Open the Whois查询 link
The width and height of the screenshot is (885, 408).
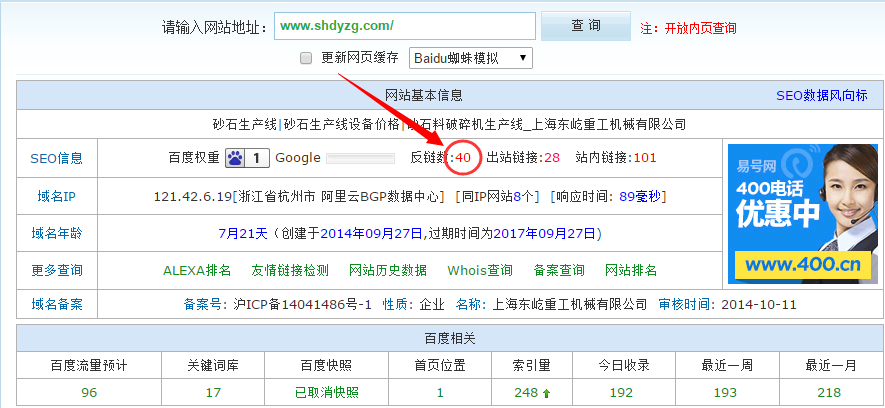tap(480, 270)
